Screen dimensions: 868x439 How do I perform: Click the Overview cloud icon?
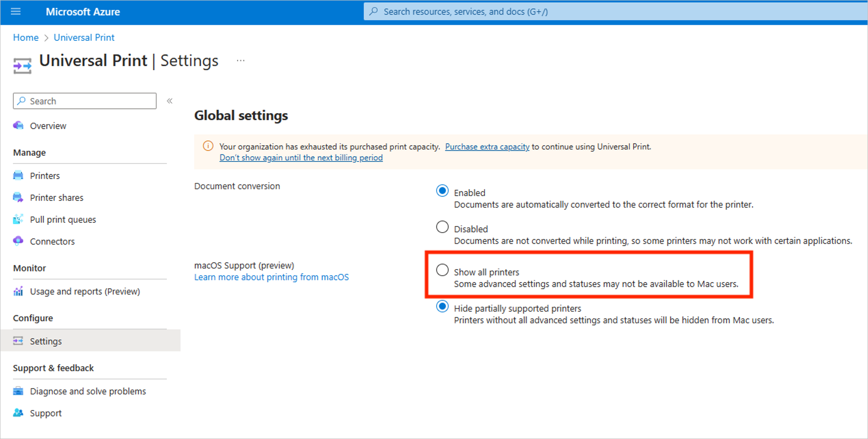18,125
